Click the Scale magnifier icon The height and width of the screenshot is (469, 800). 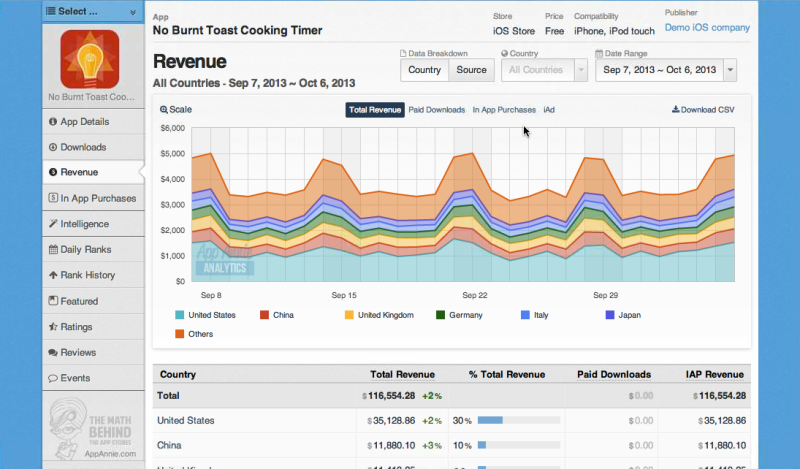coord(164,110)
